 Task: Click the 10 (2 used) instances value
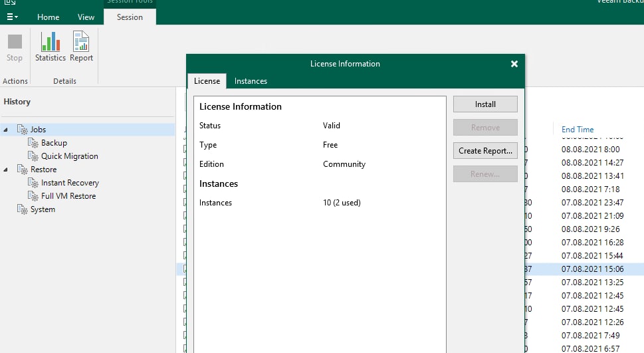pyautogui.click(x=342, y=203)
